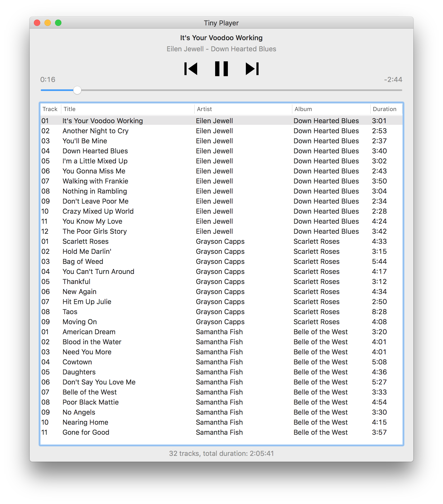Select the last track Gone for Good

[x=86, y=432]
